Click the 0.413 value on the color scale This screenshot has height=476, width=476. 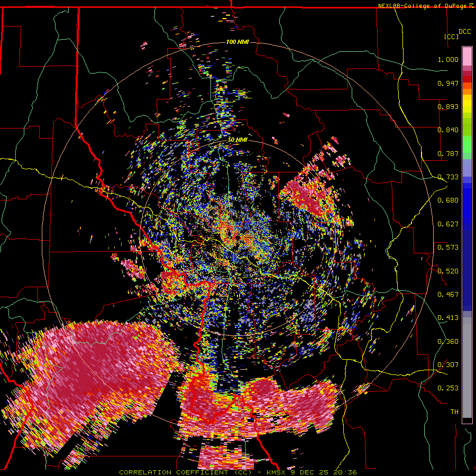[x=448, y=318]
